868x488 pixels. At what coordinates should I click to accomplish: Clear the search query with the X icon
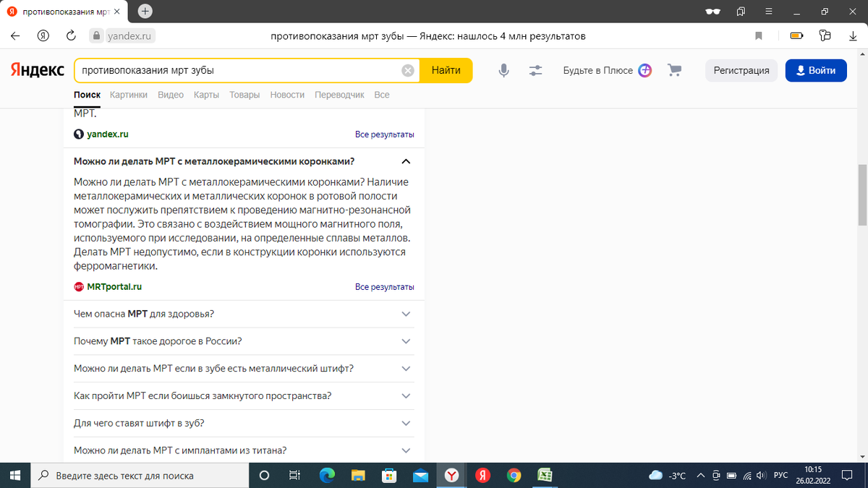point(408,70)
